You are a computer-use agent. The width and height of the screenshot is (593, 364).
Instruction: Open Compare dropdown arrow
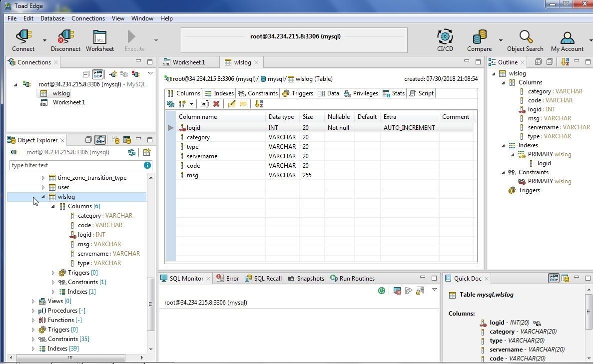tap(501, 40)
